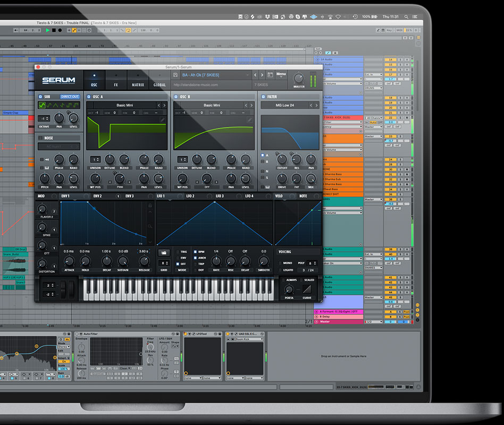Click the Time Machine menu bar icon

355,16
